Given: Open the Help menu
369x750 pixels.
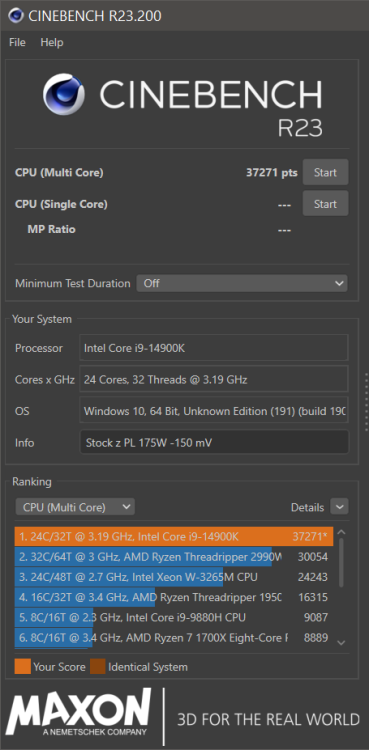Looking at the screenshot, I should coord(52,42).
